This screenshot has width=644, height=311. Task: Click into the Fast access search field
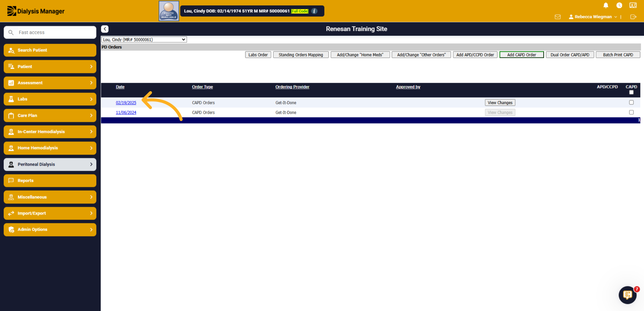click(x=50, y=32)
